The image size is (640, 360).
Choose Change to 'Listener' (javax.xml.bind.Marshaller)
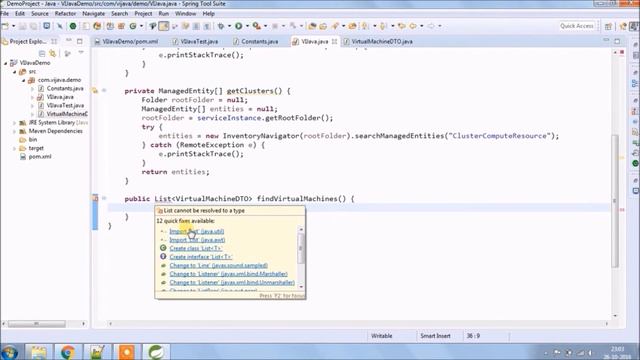(229, 274)
